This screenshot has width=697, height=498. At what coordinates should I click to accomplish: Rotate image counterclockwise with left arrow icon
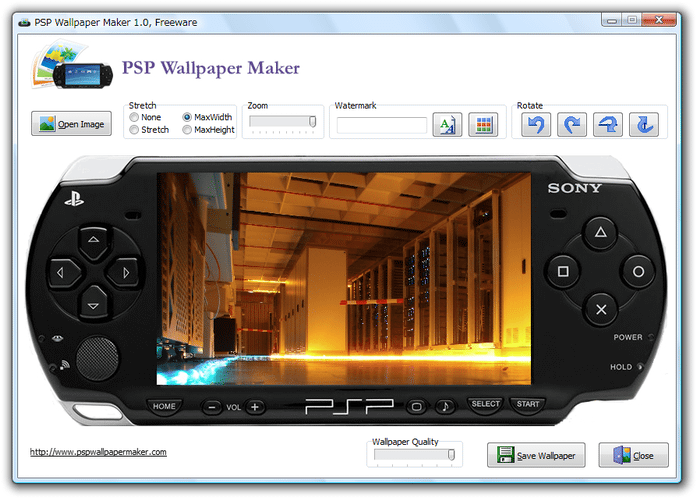click(x=536, y=124)
